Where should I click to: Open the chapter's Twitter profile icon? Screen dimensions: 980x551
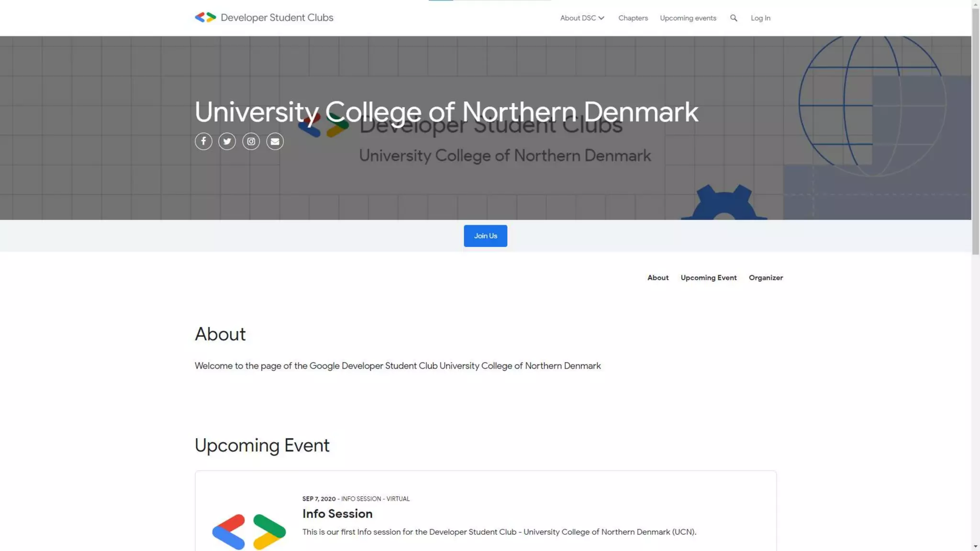[227, 141]
